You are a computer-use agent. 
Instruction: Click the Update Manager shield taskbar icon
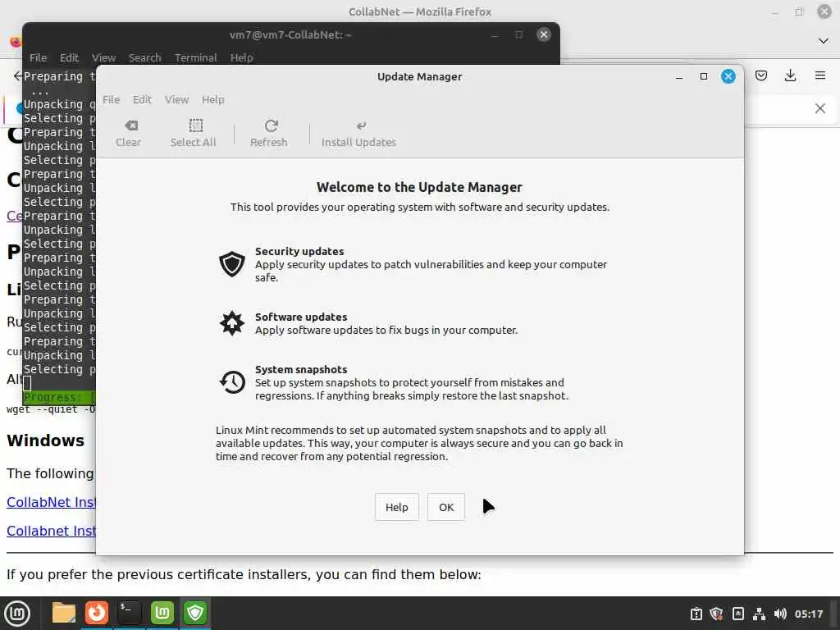point(195,613)
